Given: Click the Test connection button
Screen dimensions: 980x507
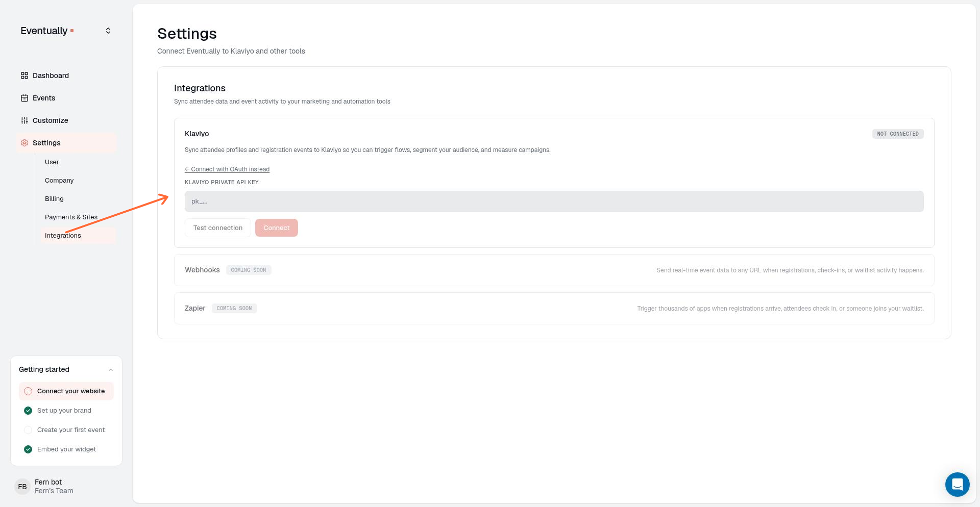Looking at the screenshot, I should coord(218,228).
